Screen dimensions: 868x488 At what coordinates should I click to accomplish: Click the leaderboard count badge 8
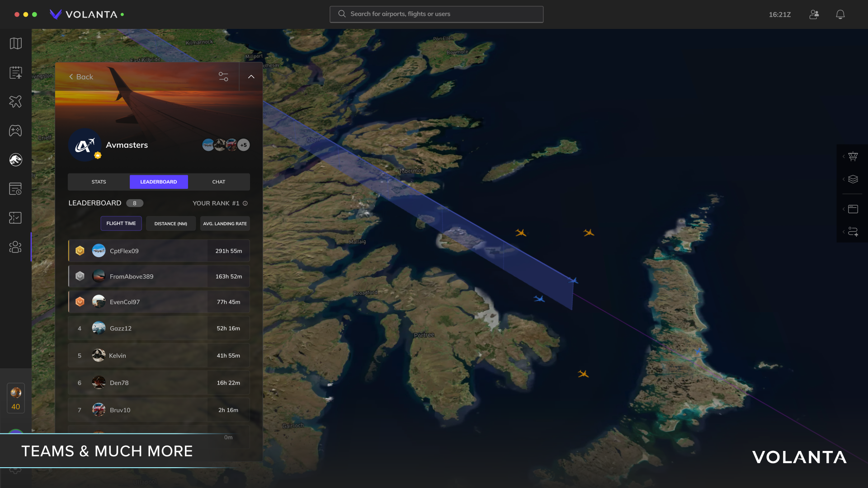point(135,203)
